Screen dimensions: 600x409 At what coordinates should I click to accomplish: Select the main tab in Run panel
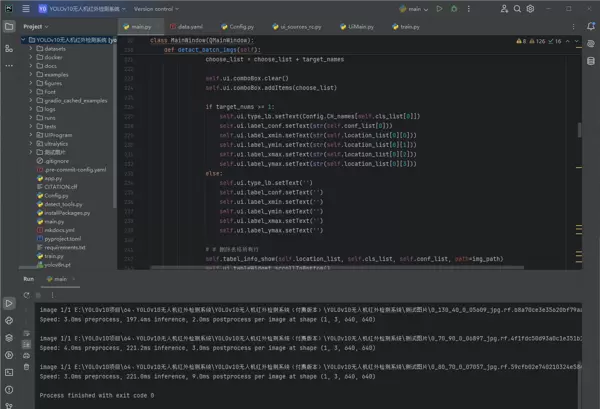(x=59, y=279)
